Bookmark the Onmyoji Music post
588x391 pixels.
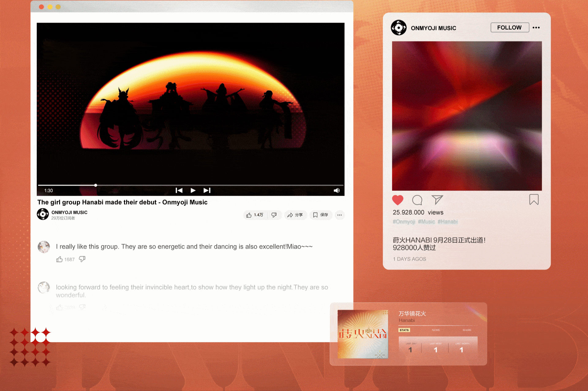click(534, 200)
